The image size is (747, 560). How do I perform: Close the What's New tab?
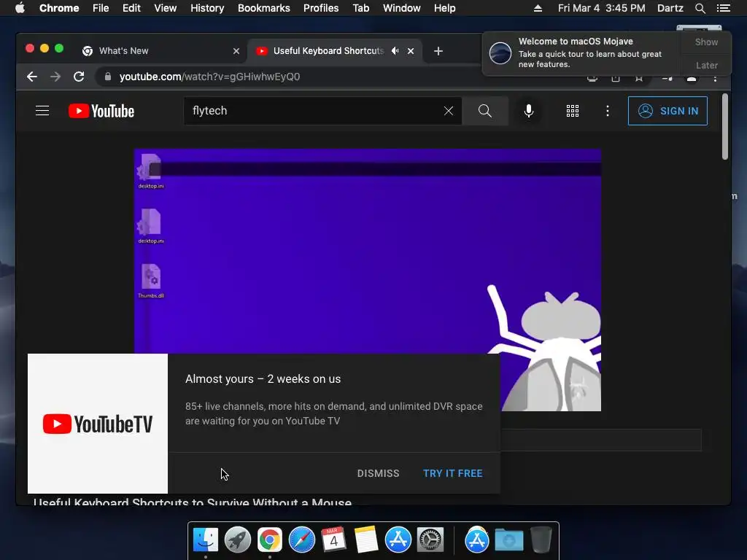236,51
